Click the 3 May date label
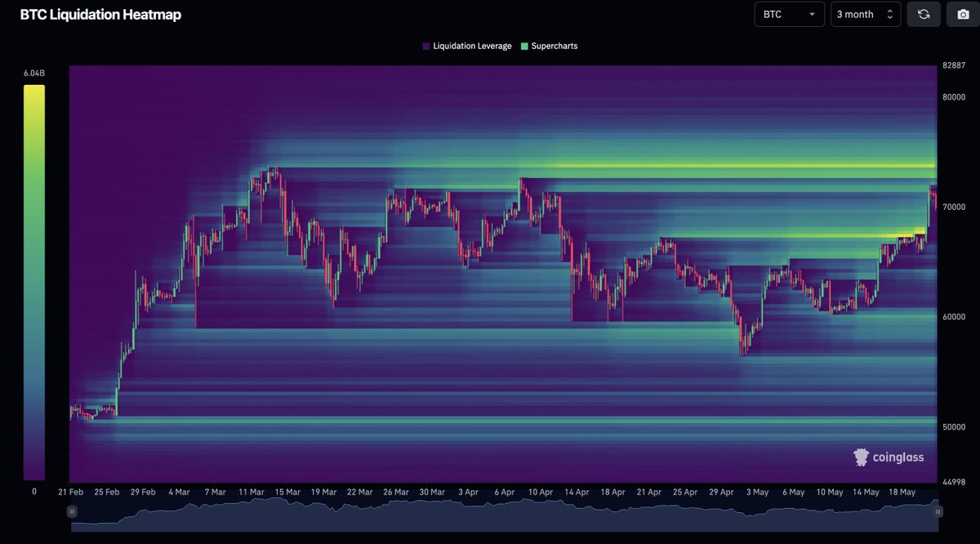The height and width of the screenshot is (544, 980). (756, 493)
